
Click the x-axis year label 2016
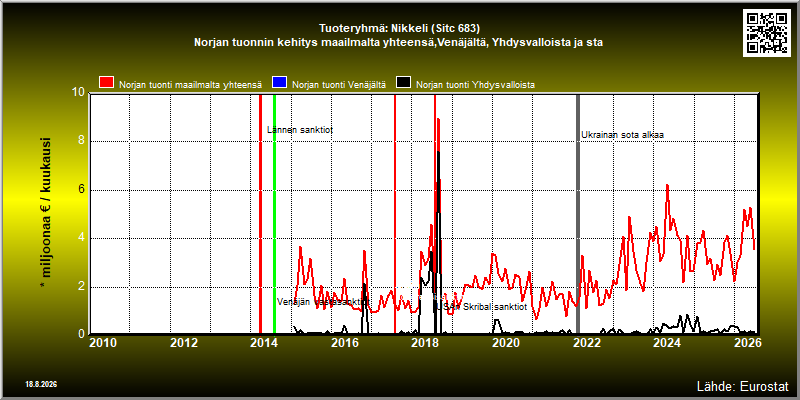pyautogui.click(x=344, y=342)
